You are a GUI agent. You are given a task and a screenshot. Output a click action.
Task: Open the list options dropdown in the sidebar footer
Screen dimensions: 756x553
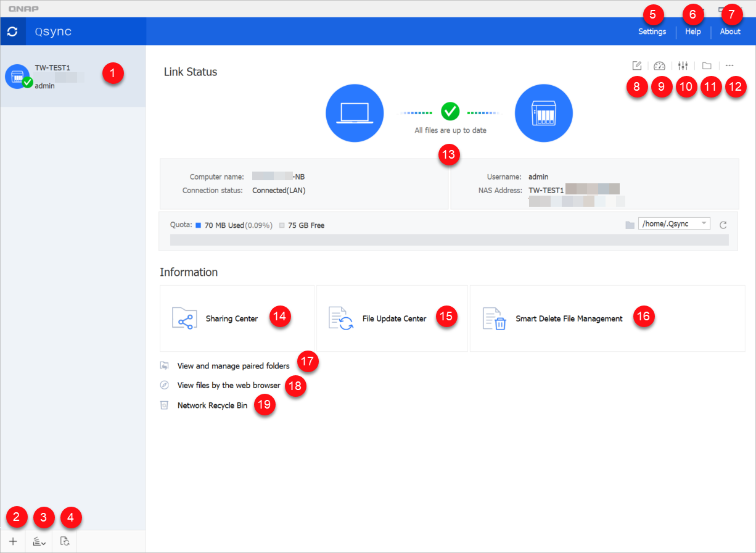click(x=39, y=541)
